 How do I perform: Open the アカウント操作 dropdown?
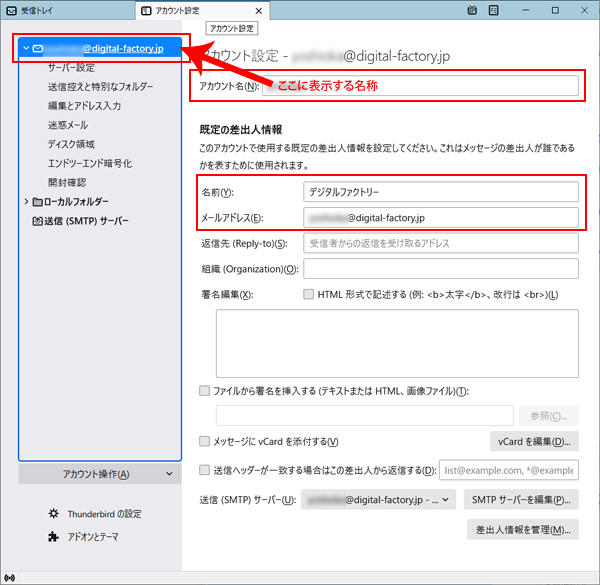tap(101, 474)
